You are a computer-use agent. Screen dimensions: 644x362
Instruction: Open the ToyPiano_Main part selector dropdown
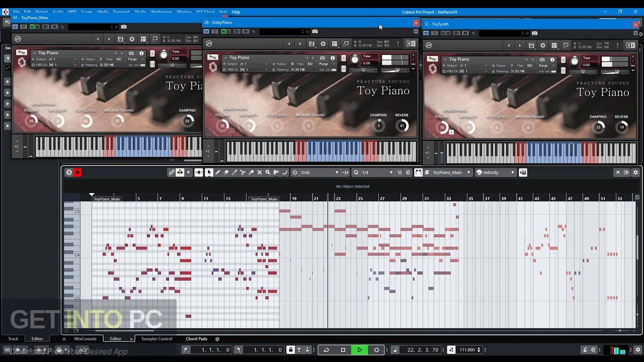(451, 172)
